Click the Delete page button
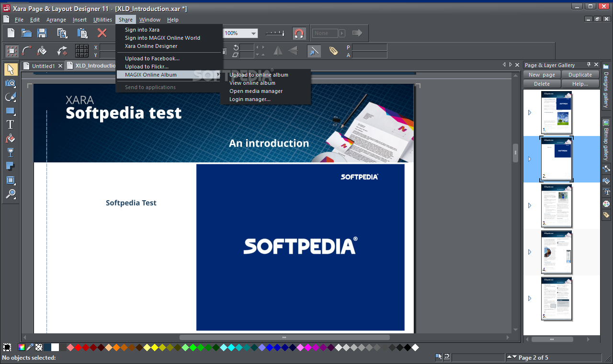 [542, 84]
